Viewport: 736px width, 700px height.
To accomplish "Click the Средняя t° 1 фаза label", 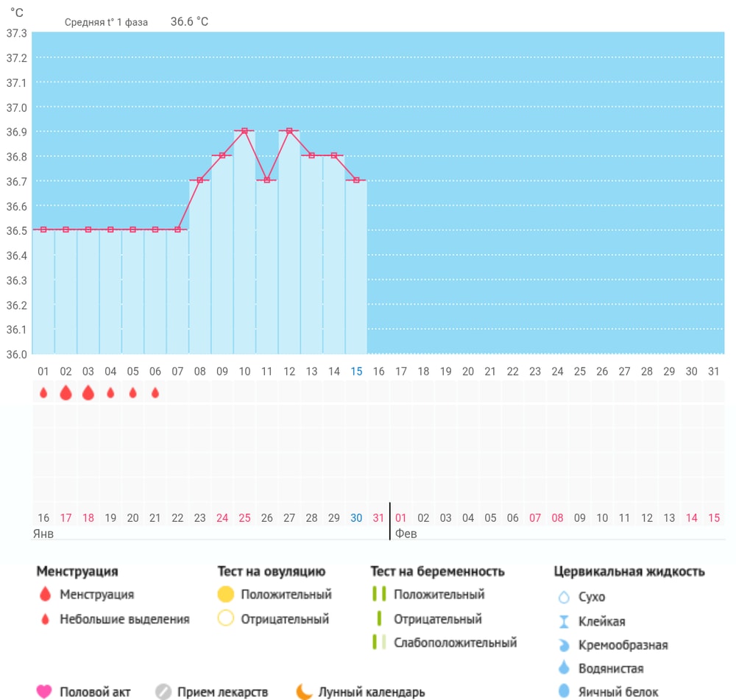I will [106, 22].
